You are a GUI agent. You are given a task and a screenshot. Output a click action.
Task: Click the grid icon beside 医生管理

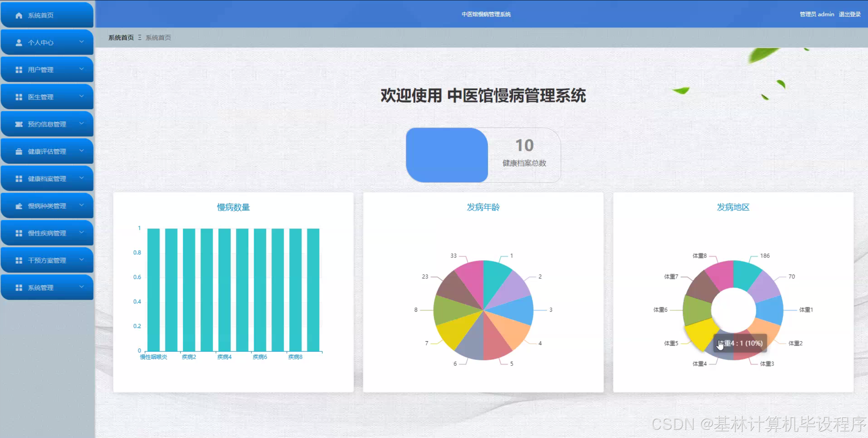coord(19,97)
